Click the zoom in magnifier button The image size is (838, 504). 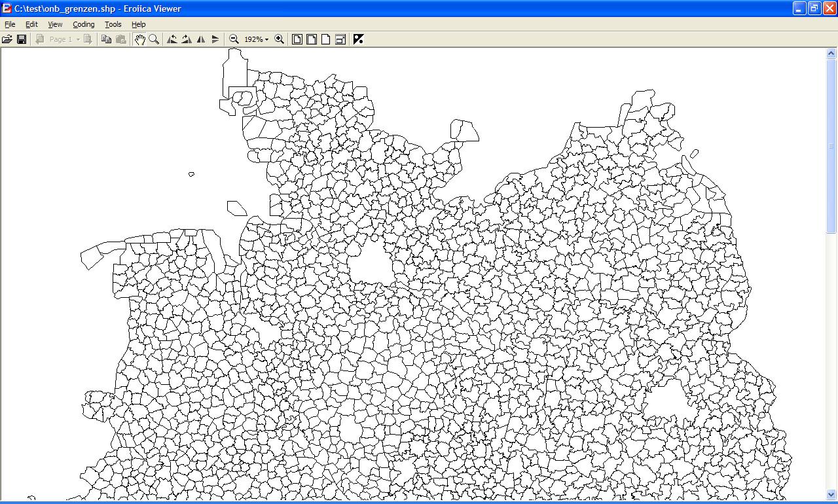click(280, 39)
